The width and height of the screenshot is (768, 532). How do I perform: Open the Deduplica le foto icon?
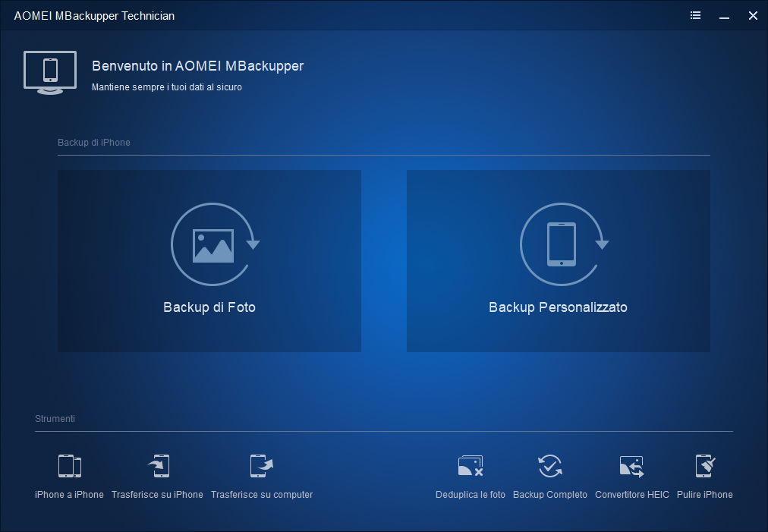click(471, 466)
